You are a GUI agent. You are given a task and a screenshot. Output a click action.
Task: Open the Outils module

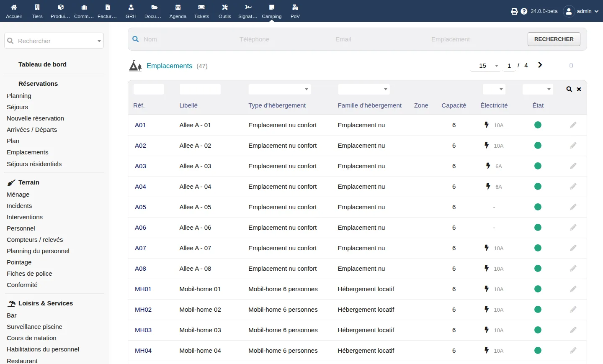click(x=225, y=11)
